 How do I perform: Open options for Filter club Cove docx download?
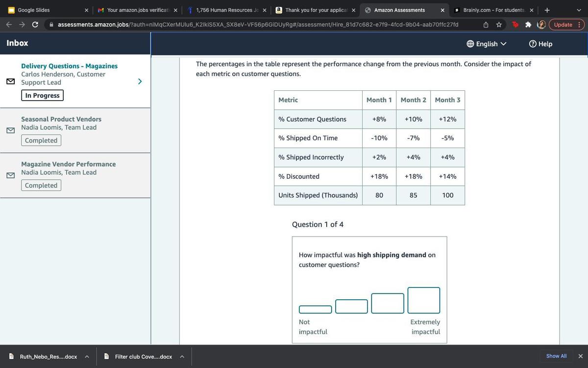(182, 357)
